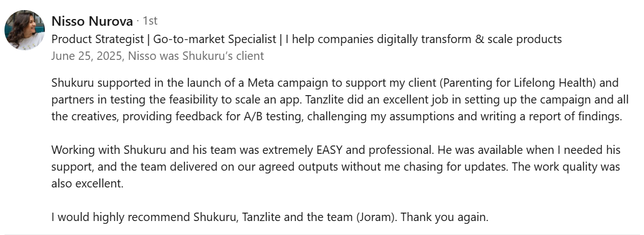This screenshot has width=644, height=235.
Task: Open Nisso Nurova's profile photo
Action: pyautogui.click(x=24, y=30)
